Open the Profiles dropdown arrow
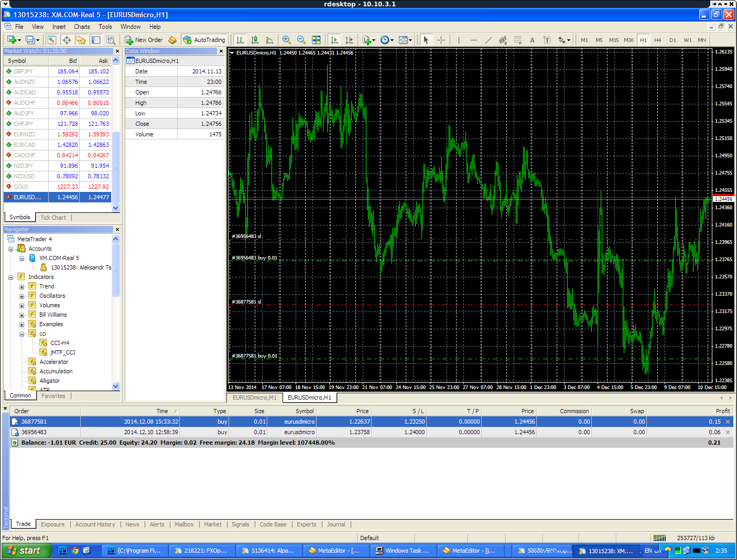Image resolution: width=737 pixels, height=560 pixels. click(38, 40)
